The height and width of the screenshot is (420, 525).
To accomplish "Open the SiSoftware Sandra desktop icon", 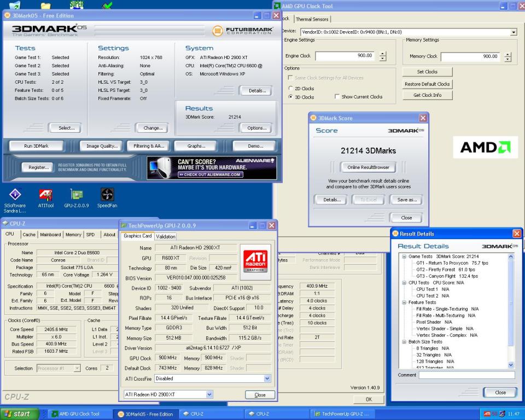I will pos(15,200).
